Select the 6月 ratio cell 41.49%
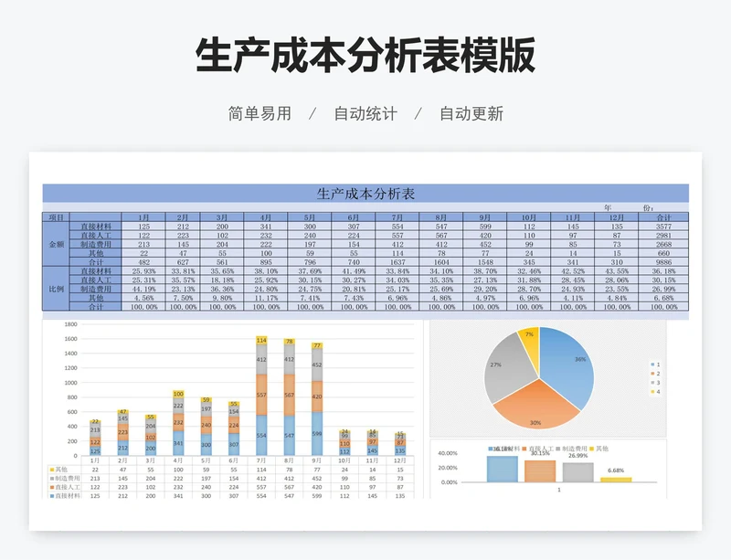The width and height of the screenshot is (731, 560). click(354, 271)
